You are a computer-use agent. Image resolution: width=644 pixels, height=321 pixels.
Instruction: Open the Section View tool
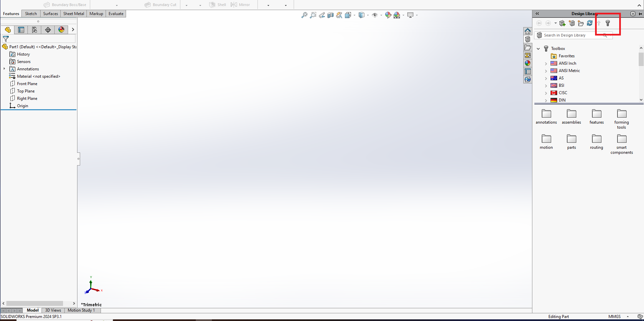(x=330, y=15)
